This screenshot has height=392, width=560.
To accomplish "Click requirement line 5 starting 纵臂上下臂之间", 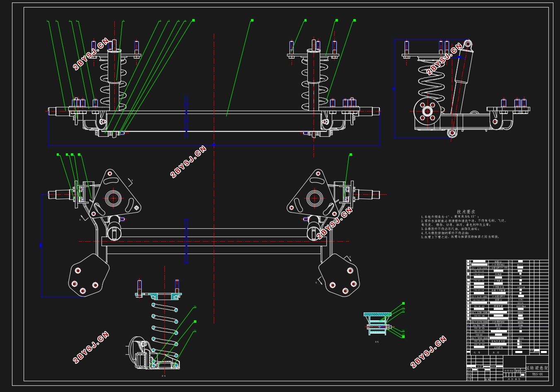I will 460,237.
